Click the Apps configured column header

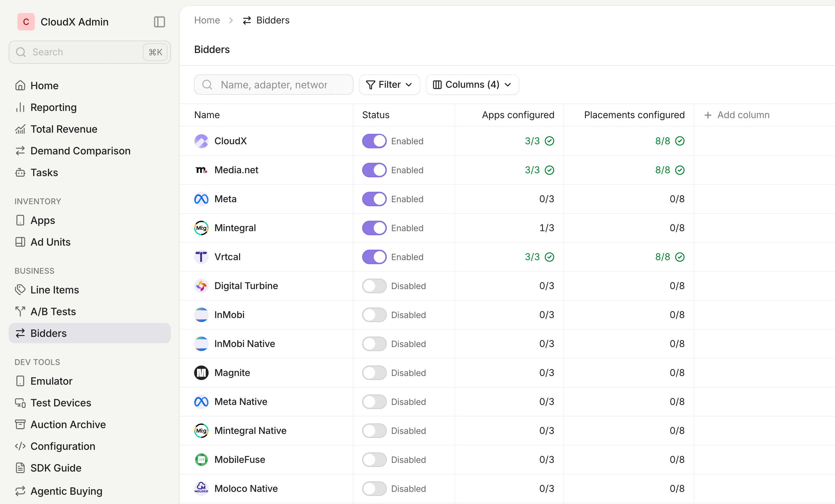tap(518, 115)
